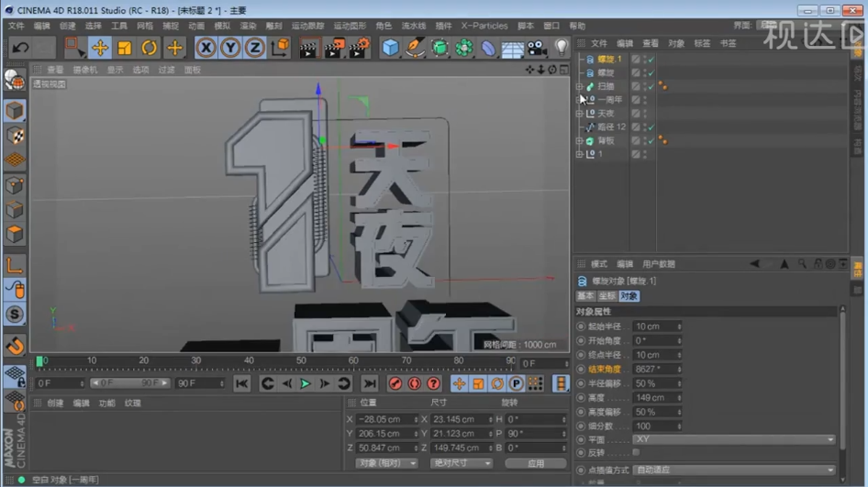The height and width of the screenshot is (487, 868).
Task: Select the Rotate tool
Action: tap(149, 48)
